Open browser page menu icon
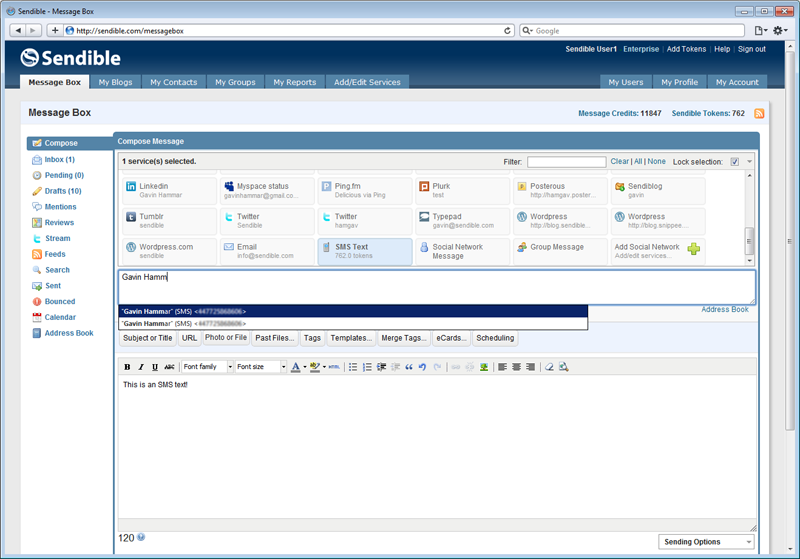 click(761, 31)
